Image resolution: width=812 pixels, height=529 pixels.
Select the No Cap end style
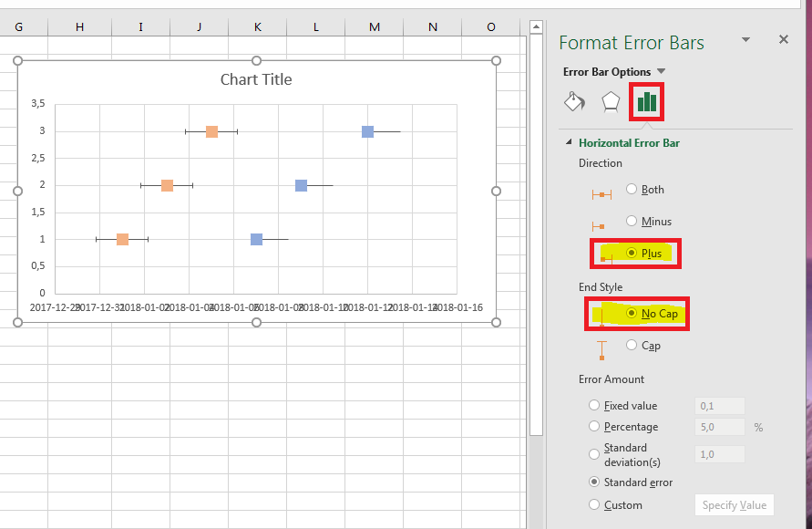coord(632,313)
